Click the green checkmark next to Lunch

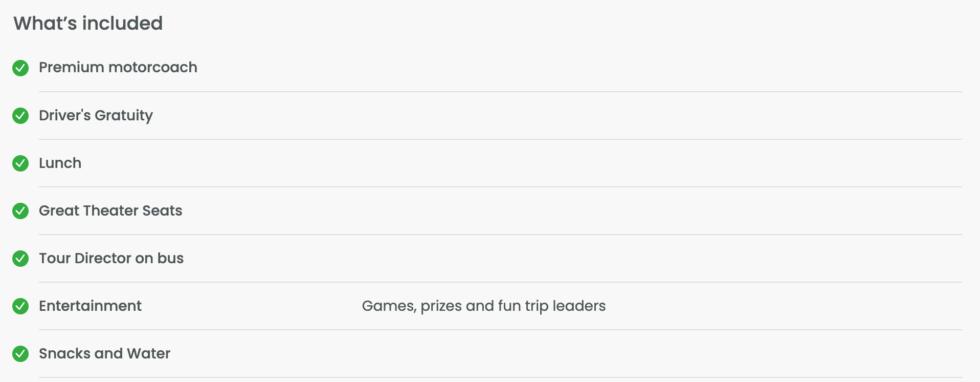(20, 163)
